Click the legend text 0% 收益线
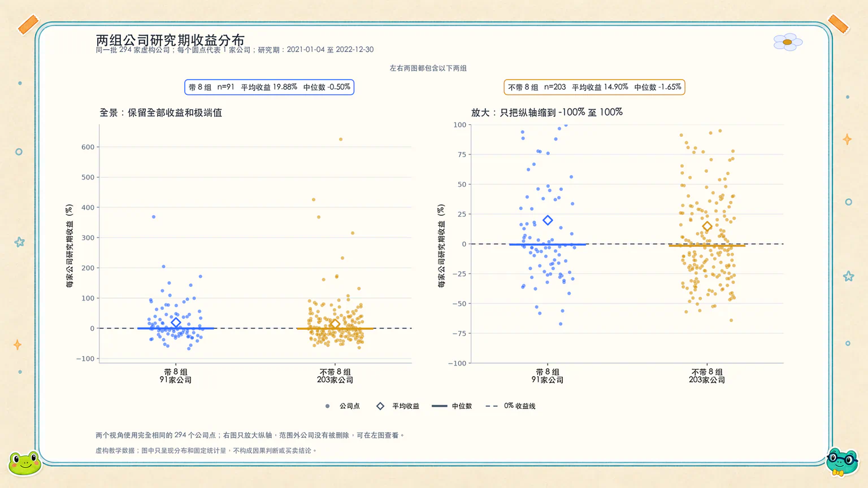 click(x=520, y=406)
